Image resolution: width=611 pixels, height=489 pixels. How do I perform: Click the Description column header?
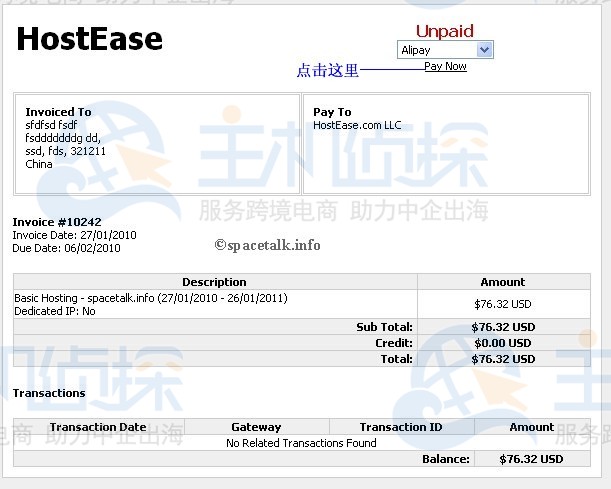coord(214,282)
